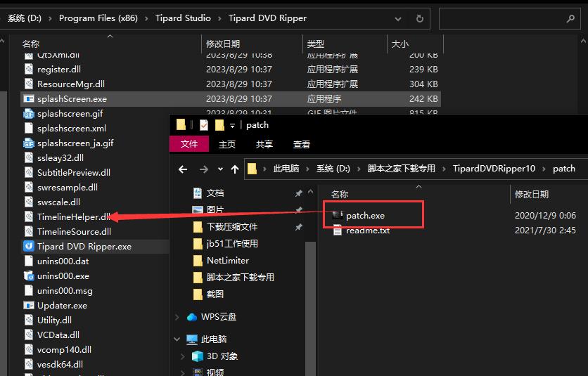Click the search magnifier in back window
Image resolution: width=588 pixels, height=376 pixels.
tap(570, 18)
